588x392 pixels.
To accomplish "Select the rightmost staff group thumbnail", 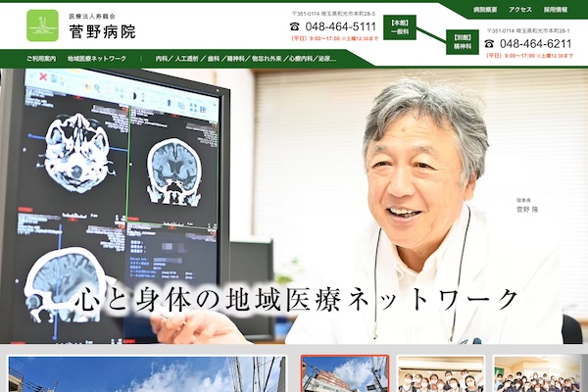I will click(538, 373).
